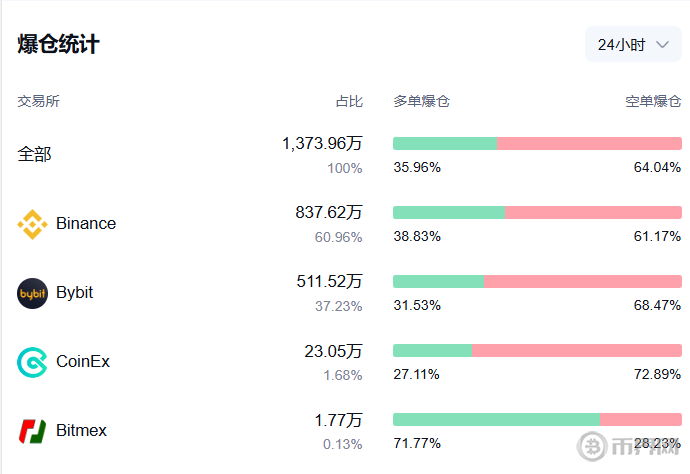Click the 空单爆仓 column header
The width and height of the screenshot is (690, 474).
click(x=653, y=102)
